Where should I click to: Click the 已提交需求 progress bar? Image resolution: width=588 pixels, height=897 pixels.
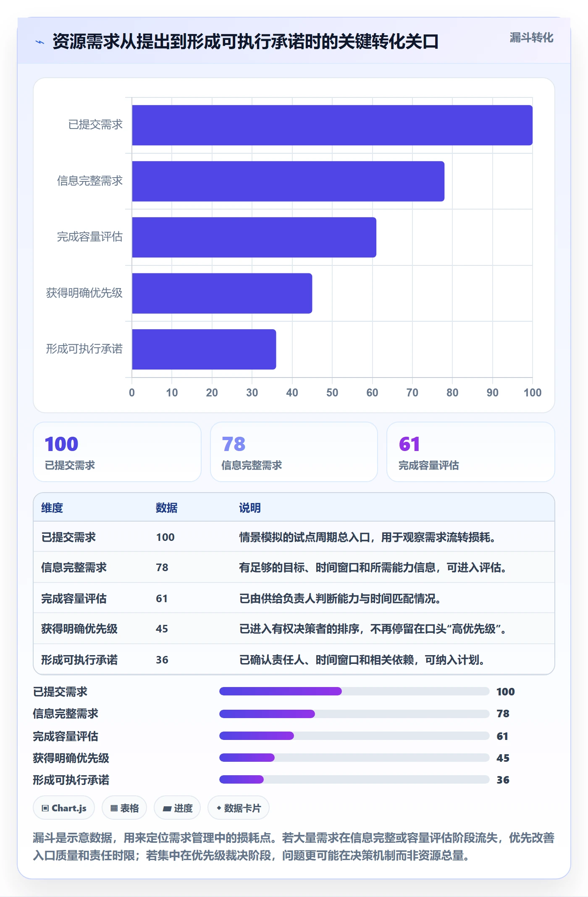pos(354,691)
